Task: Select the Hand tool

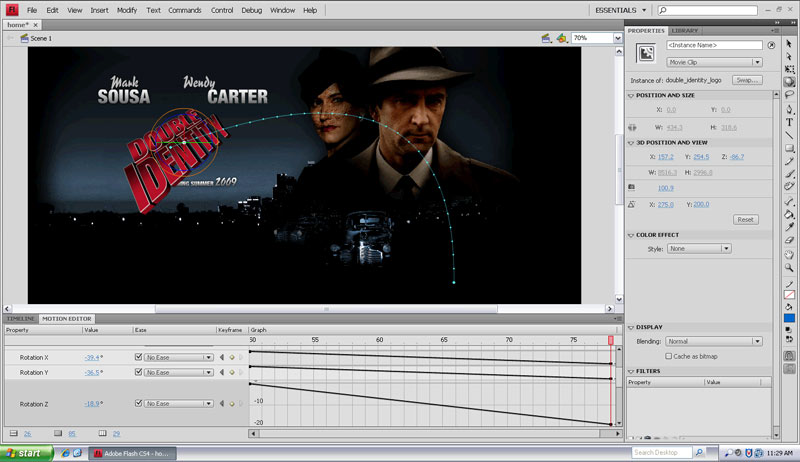Action: [790, 254]
